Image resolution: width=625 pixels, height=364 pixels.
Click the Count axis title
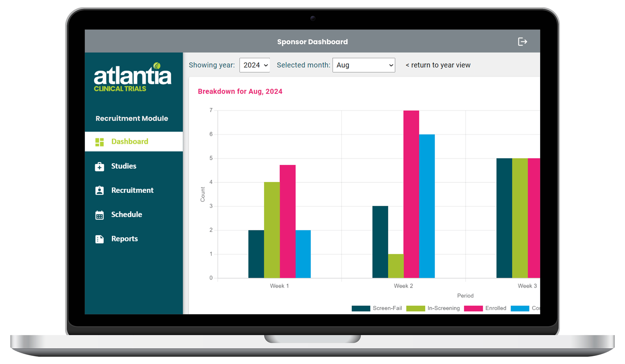pos(202,194)
